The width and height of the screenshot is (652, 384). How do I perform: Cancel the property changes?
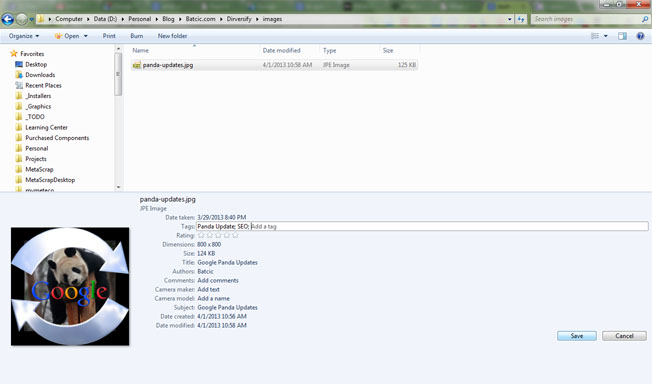click(624, 336)
